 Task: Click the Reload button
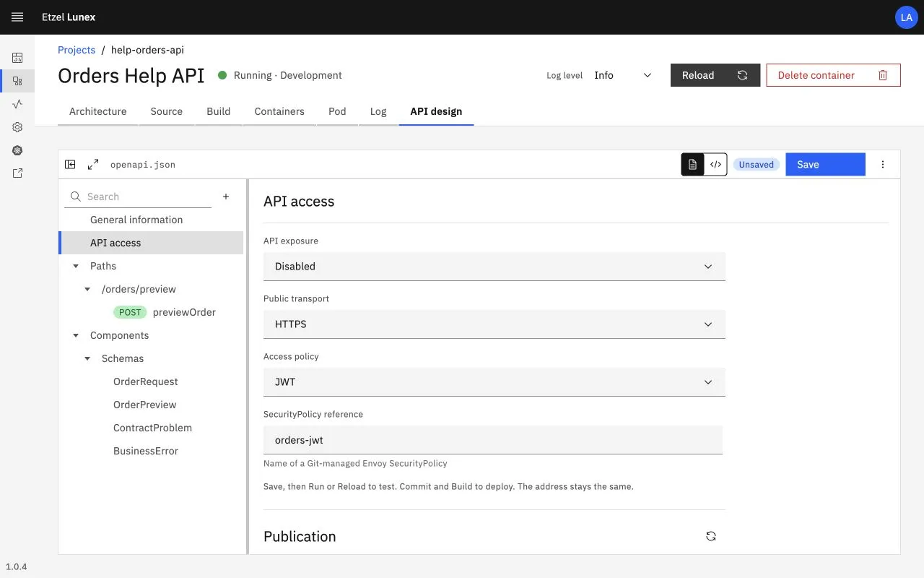[715, 75]
